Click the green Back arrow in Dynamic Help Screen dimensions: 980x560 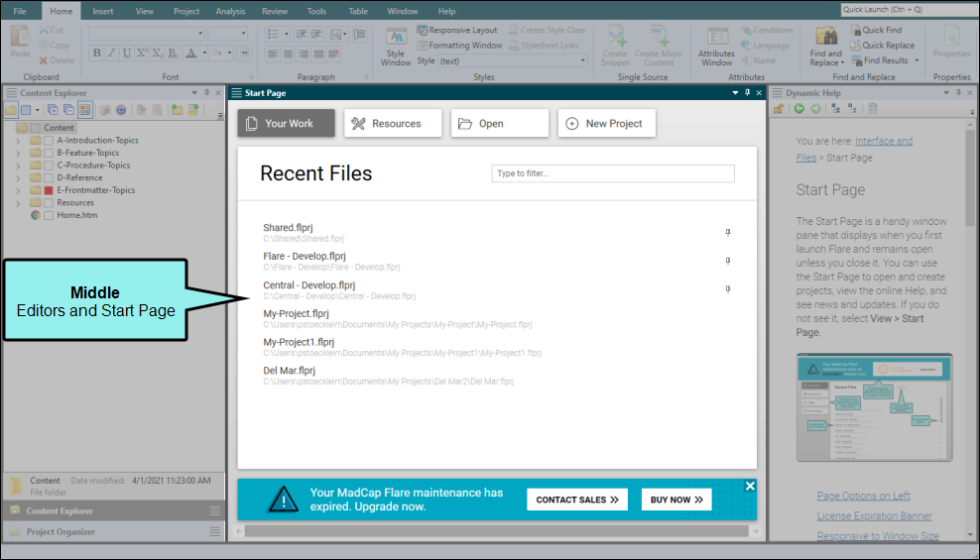[799, 109]
